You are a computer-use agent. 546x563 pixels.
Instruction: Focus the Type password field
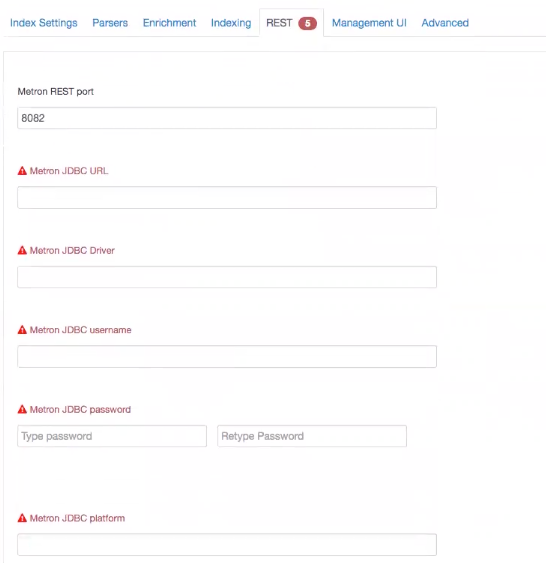pos(112,436)
